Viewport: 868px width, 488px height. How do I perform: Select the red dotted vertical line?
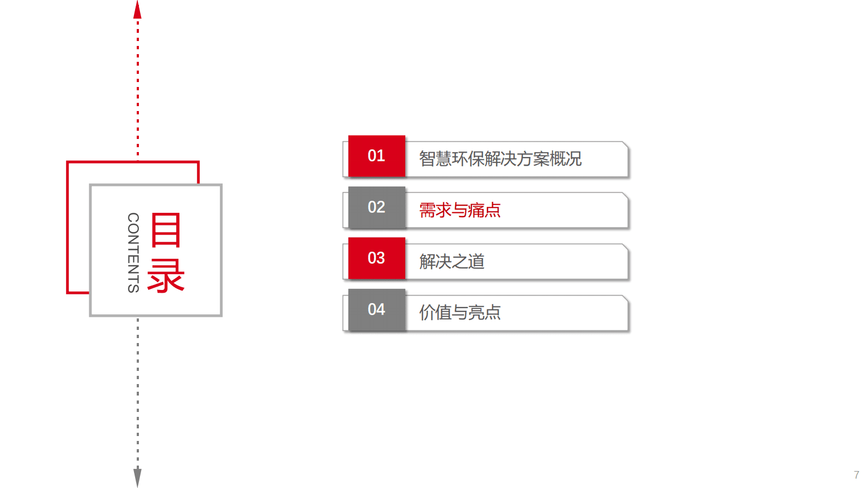point(137,88)
